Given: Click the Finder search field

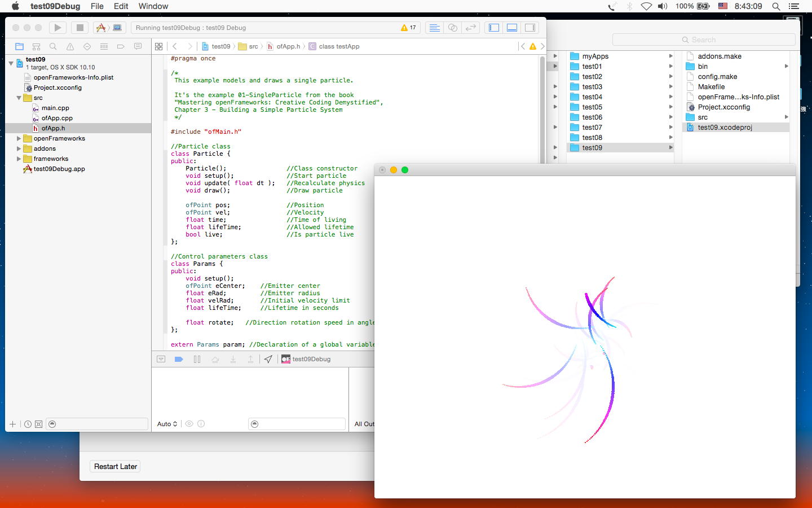Looking at the screenshot, I should pos(703,40).
